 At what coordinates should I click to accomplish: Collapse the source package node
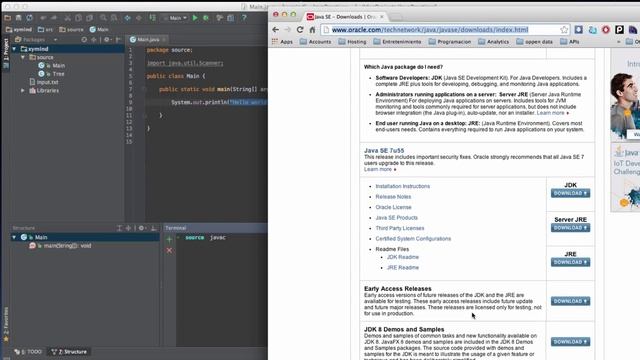[x=23, y=58]
